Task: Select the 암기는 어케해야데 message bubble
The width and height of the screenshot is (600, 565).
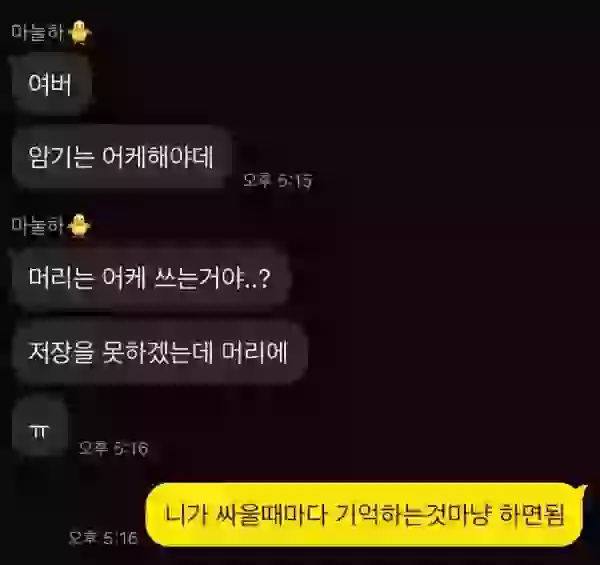Action: coord(121,156)
